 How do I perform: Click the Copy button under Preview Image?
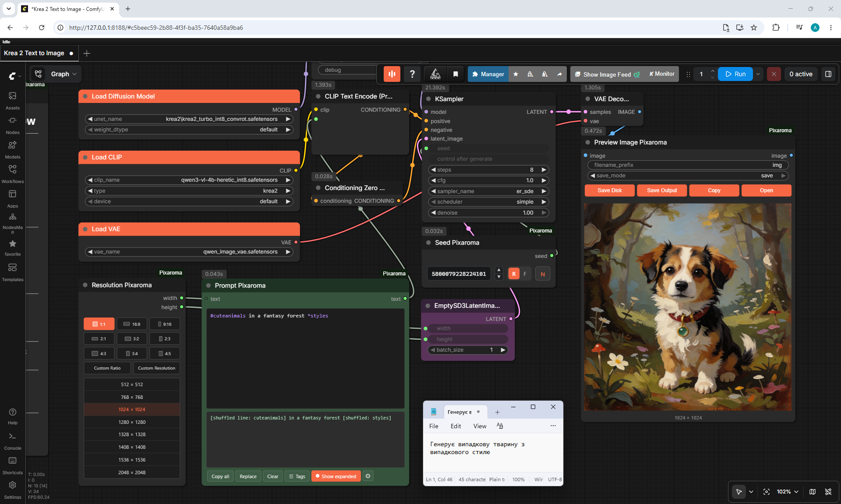click(x=714, y=190)
